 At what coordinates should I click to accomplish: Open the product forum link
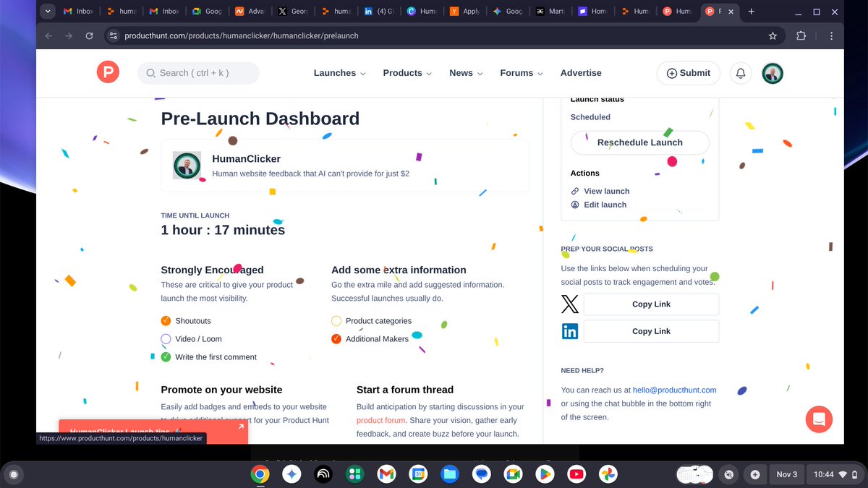(x=381, y=420)
